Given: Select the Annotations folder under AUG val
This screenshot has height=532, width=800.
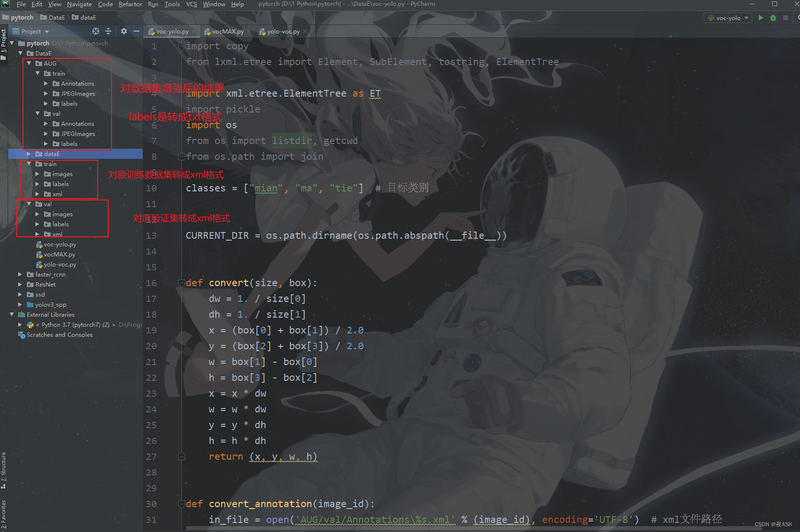Looking at the screenshot, I should point(78,124).
